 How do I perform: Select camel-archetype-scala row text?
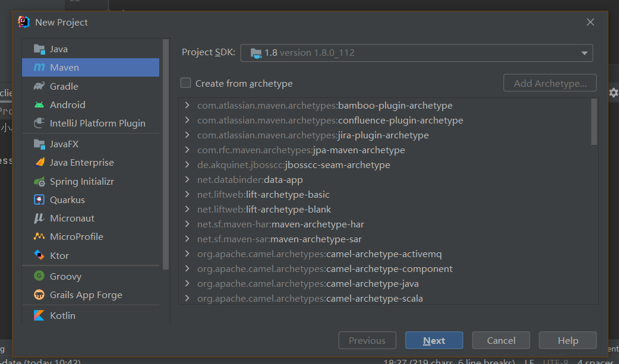[310, 299]
